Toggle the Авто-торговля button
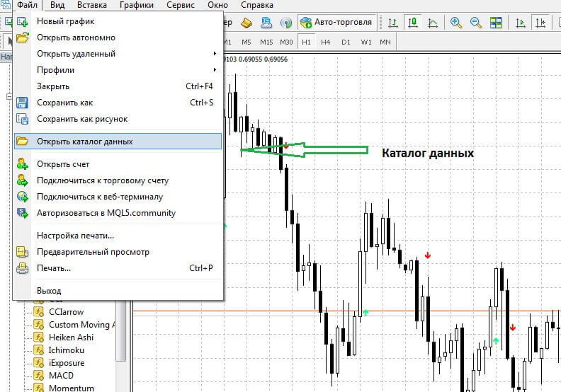 point(336,22)
